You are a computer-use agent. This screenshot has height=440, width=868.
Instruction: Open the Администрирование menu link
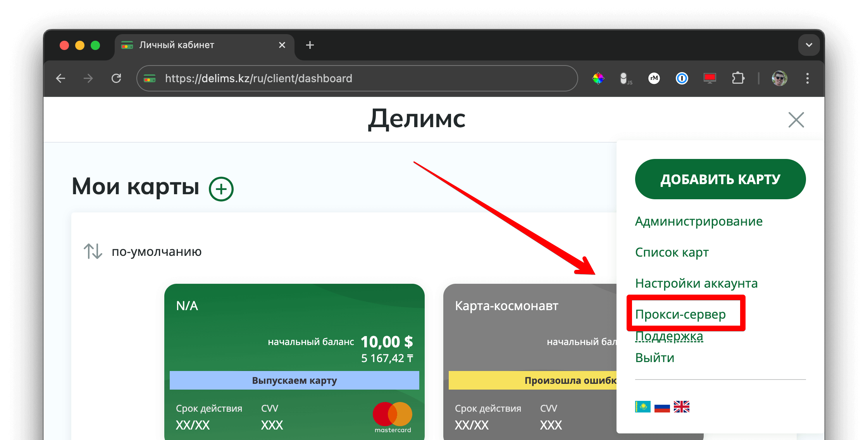point(699,221)
